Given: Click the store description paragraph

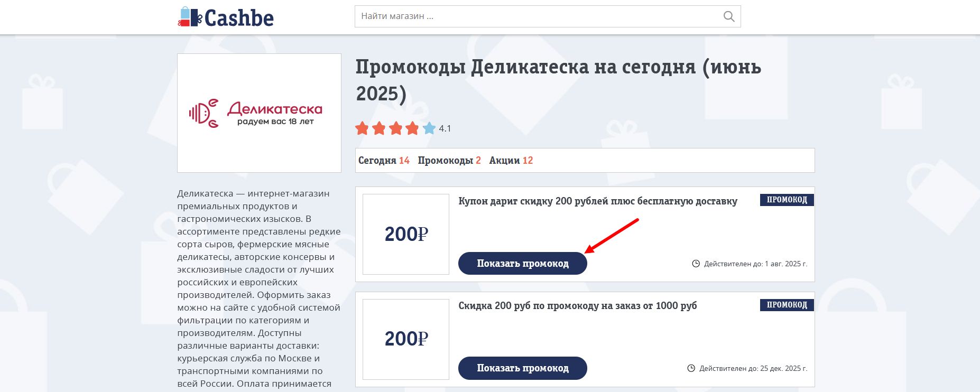Looking at the screenshot, I should (x=259, y=288).
